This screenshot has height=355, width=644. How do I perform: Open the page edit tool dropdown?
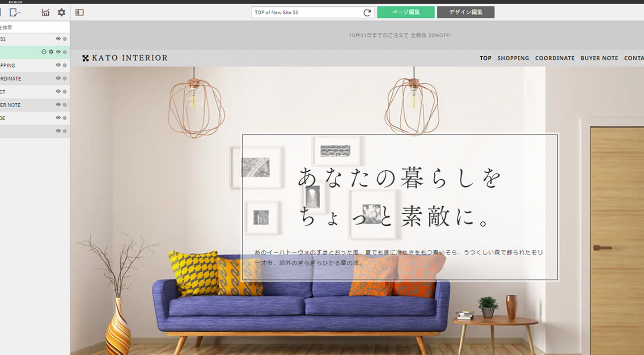tap(15, 13)
